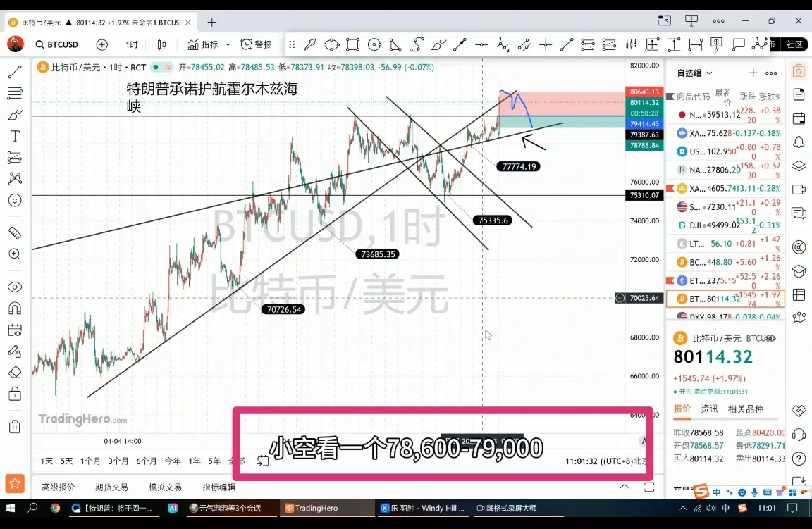Select the ET... 2375.15 watchlist row
Image resolution: width=812 pixels, height=529 pixels.
tap(725, 280)
